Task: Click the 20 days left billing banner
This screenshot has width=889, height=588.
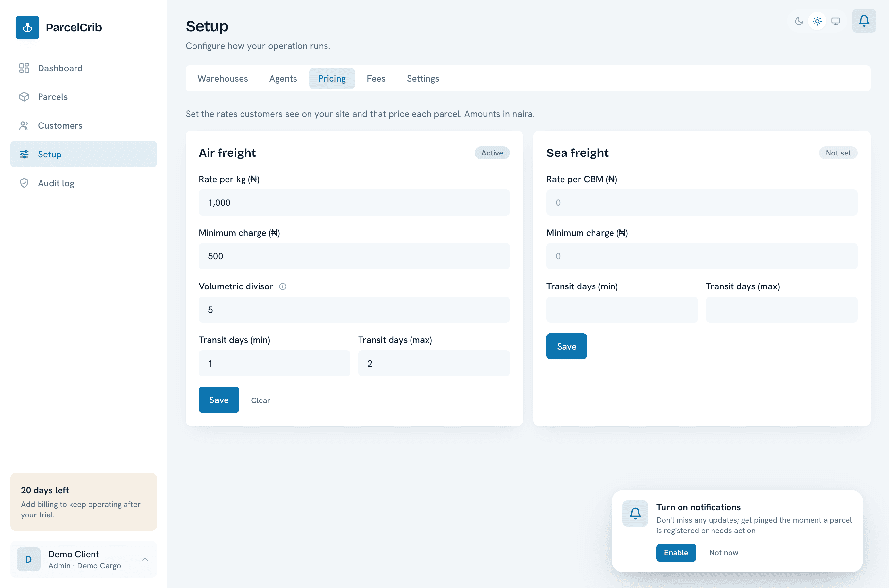Action: tap(84, 502)
